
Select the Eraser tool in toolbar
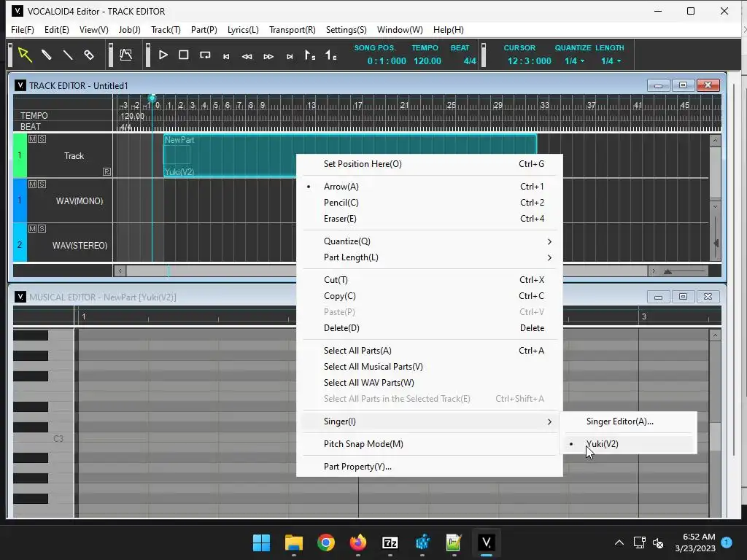[88, 55]
